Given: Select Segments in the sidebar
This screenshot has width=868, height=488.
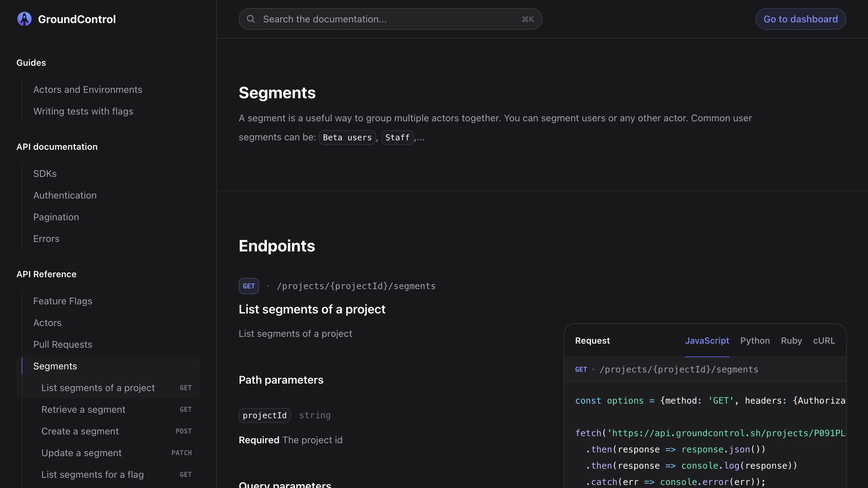Looking at the screenshot, I should click(x=55, y=366).
